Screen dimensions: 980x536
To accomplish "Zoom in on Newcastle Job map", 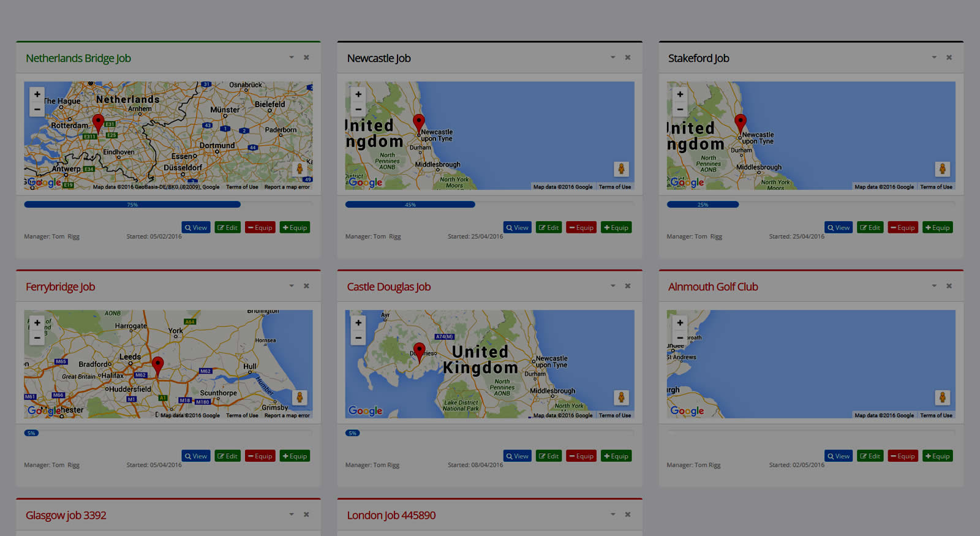I will pyautogui.click(x=358, y=94).
